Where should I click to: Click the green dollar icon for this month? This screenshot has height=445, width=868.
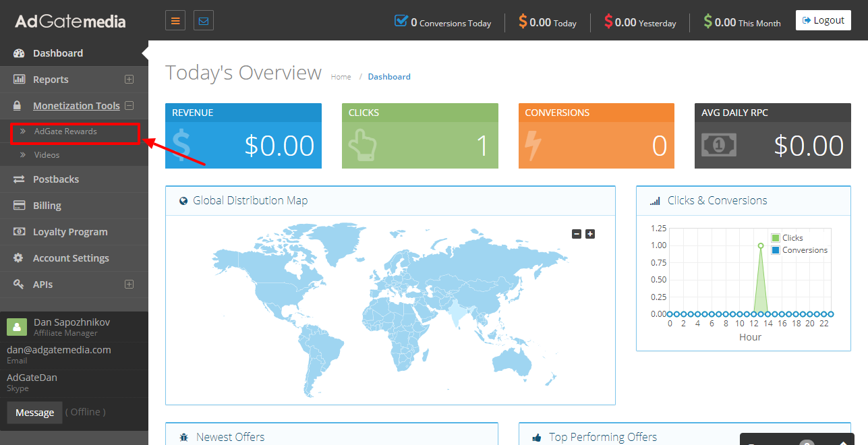coord(707,22)
